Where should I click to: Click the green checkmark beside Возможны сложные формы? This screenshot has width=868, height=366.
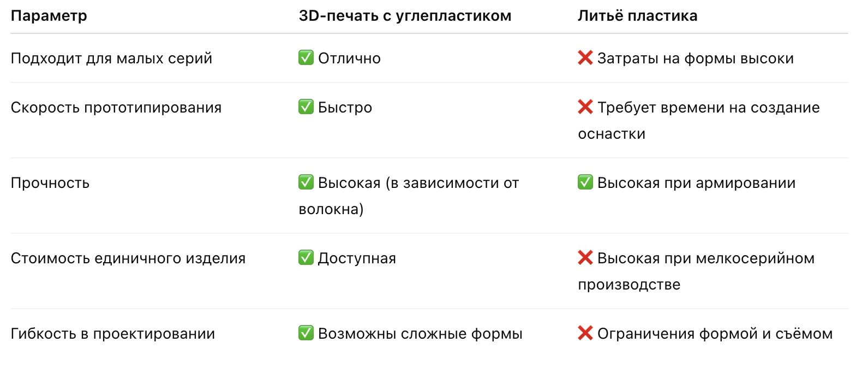(306, 333)
